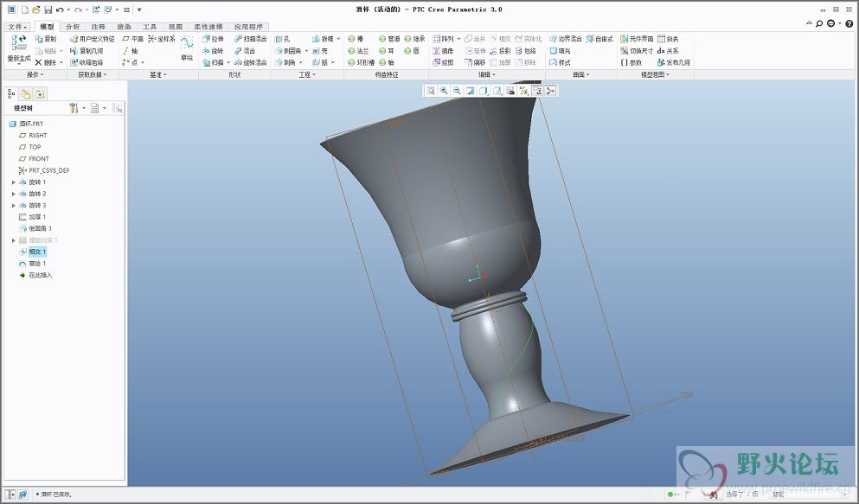Click the 投影 (Project) tool

pos(500,51)
